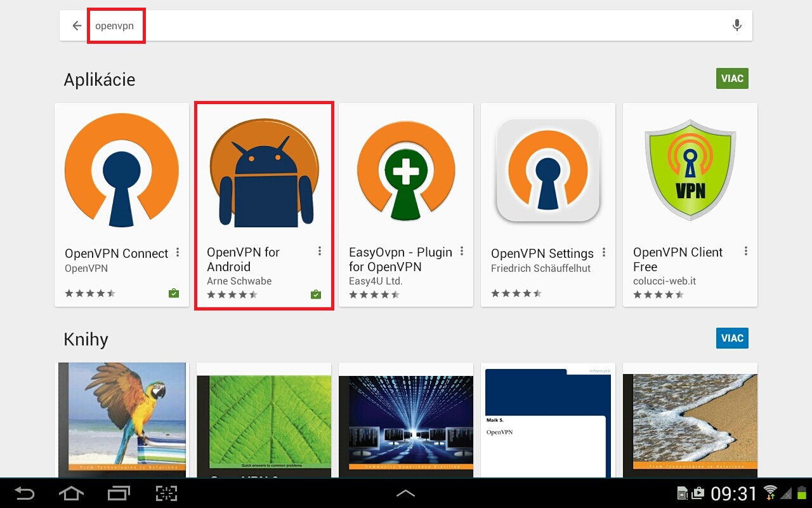812x508 pixels.
Task: Tap the recent apps navigation button
Action: [119, 493]
